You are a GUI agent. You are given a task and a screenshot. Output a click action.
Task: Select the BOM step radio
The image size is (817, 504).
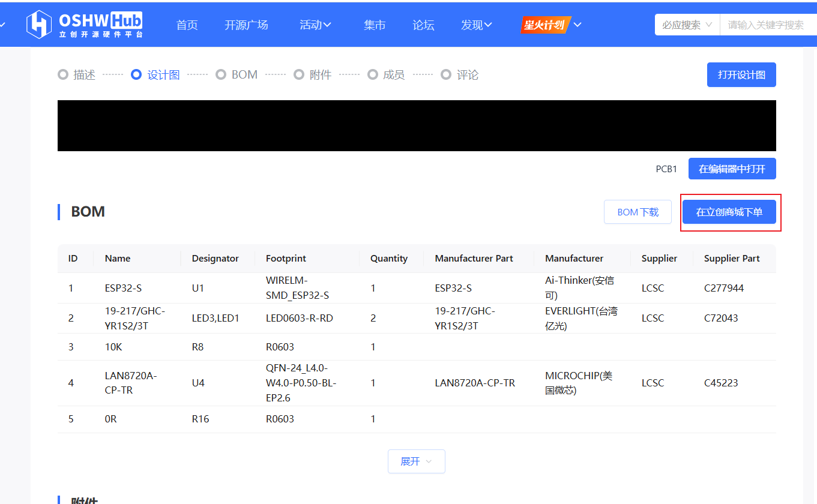221,75
